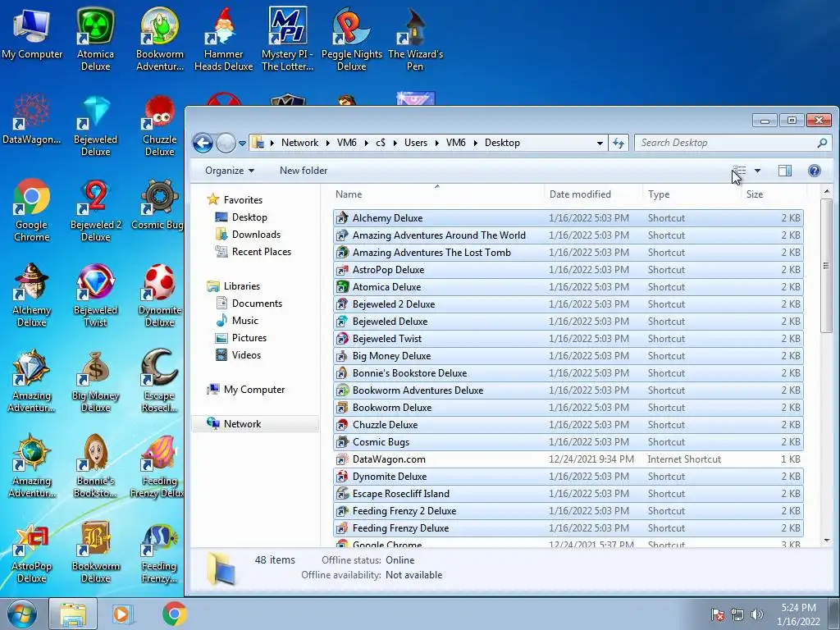The width and height of the screenshot is (840, 630).
Task: Navigate to VM6 breadcrumb after Network
Action: [x=347, y=143]
